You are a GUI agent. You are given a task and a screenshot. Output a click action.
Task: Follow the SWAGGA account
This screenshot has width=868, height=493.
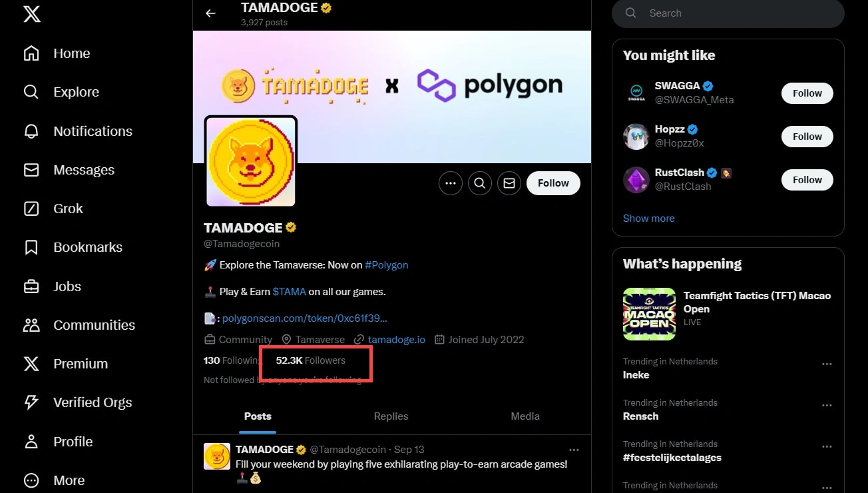coord(807,93)
